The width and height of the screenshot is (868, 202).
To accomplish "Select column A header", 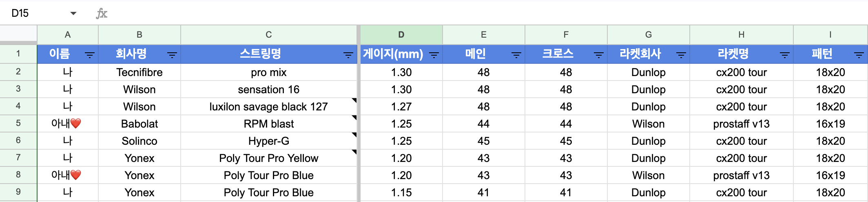I will (68, 35).
